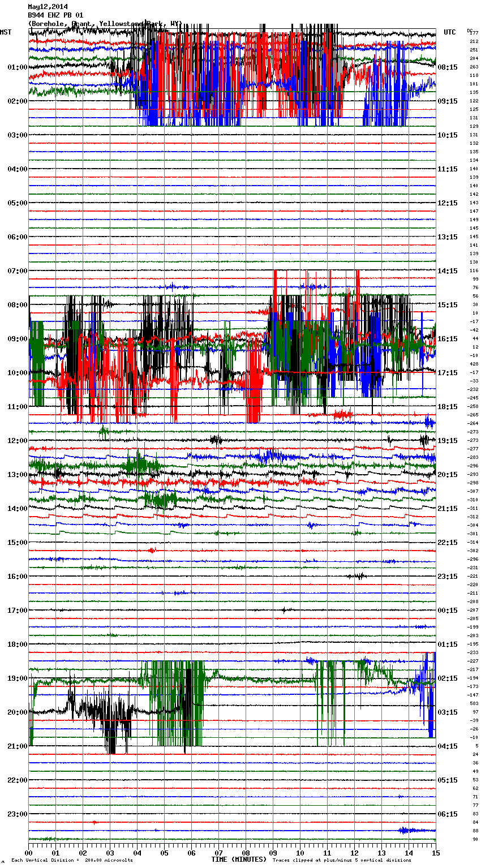Click the 583 DC offset value

474,703
